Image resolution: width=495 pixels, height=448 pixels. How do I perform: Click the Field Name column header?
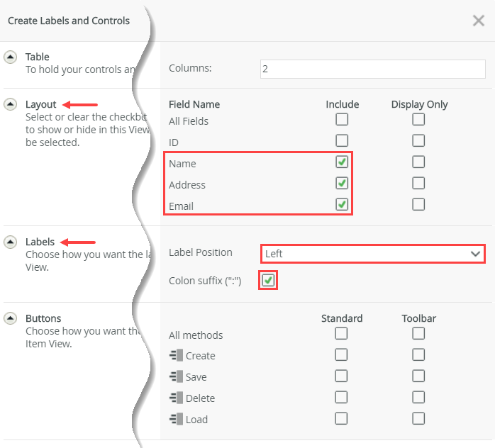coord(194,104)
